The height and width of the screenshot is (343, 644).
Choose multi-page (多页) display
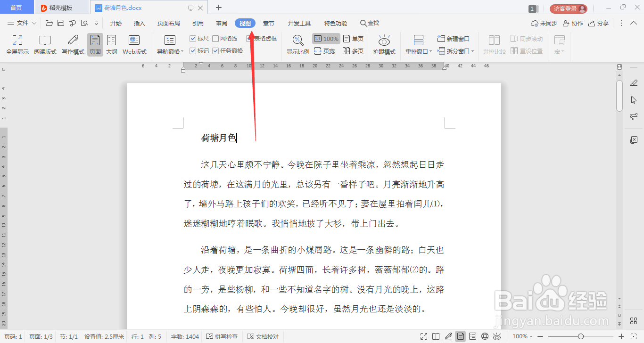tap(354, 51)
